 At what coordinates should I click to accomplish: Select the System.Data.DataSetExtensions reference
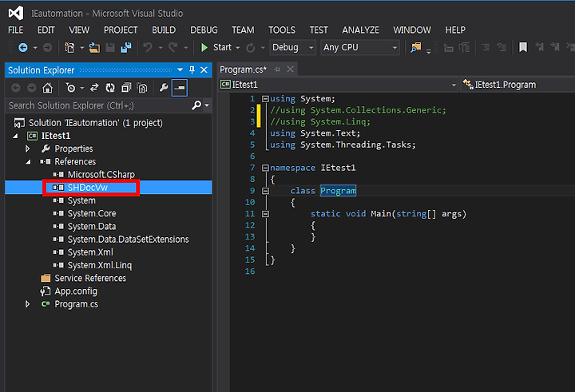[129, 240]
